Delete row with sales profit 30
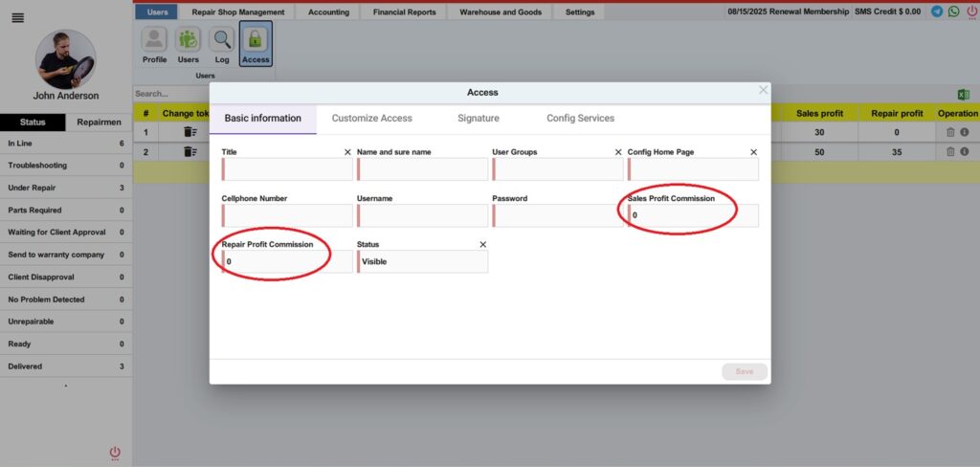The height and width of the screenshot is (467, 980). 950,132
